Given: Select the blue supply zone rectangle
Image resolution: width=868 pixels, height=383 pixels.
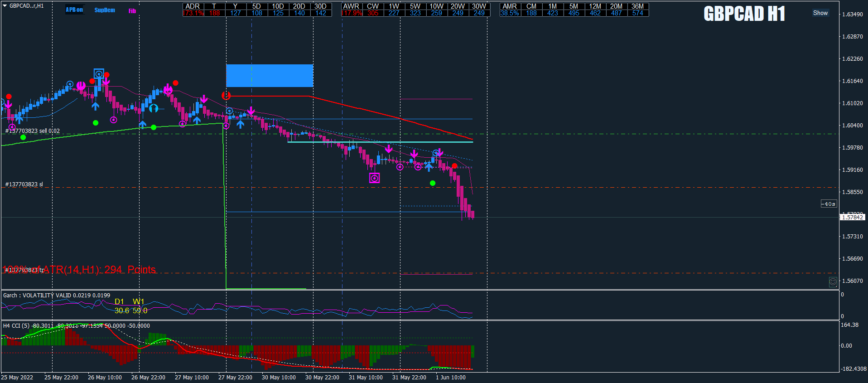Looking at the screenshot, I should 270,75.
